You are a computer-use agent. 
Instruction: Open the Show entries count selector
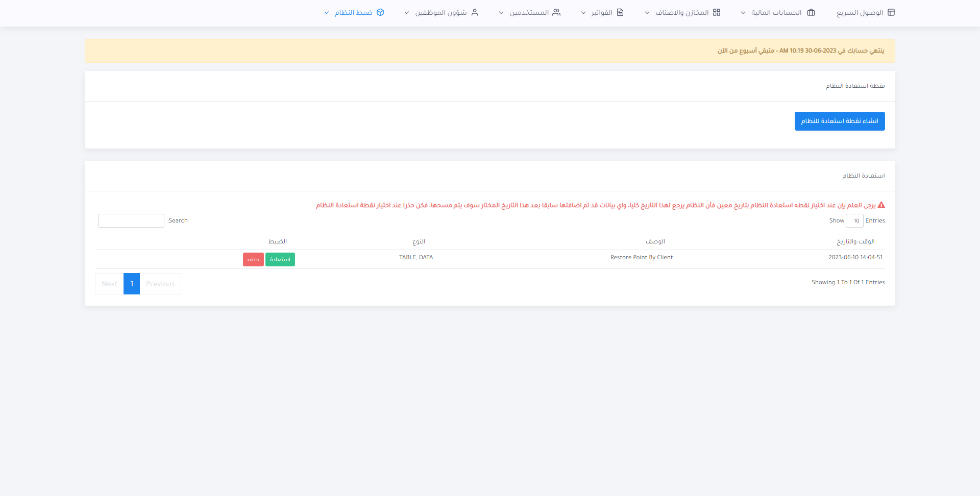(854, 220)
